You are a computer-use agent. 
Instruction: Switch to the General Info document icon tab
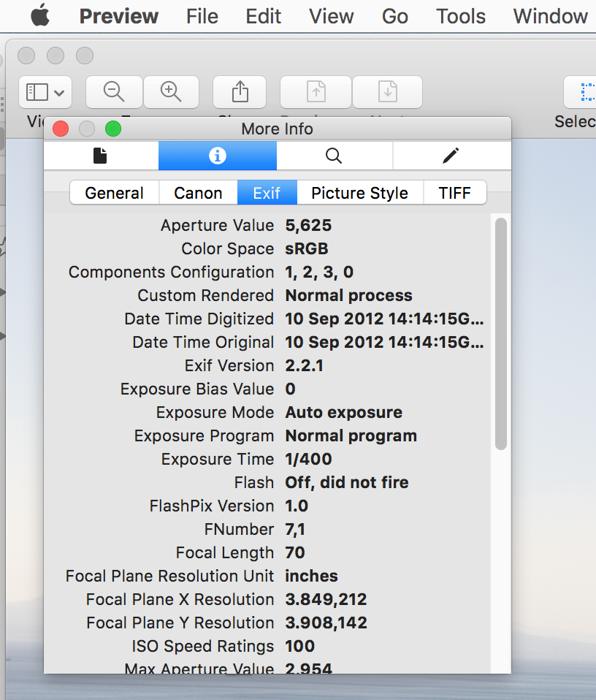coord(101,156)
